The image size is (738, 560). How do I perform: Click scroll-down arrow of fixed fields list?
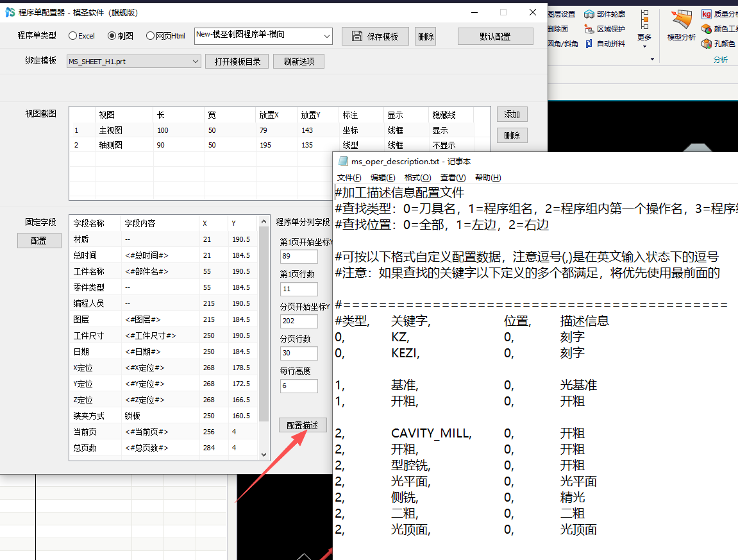264,455
